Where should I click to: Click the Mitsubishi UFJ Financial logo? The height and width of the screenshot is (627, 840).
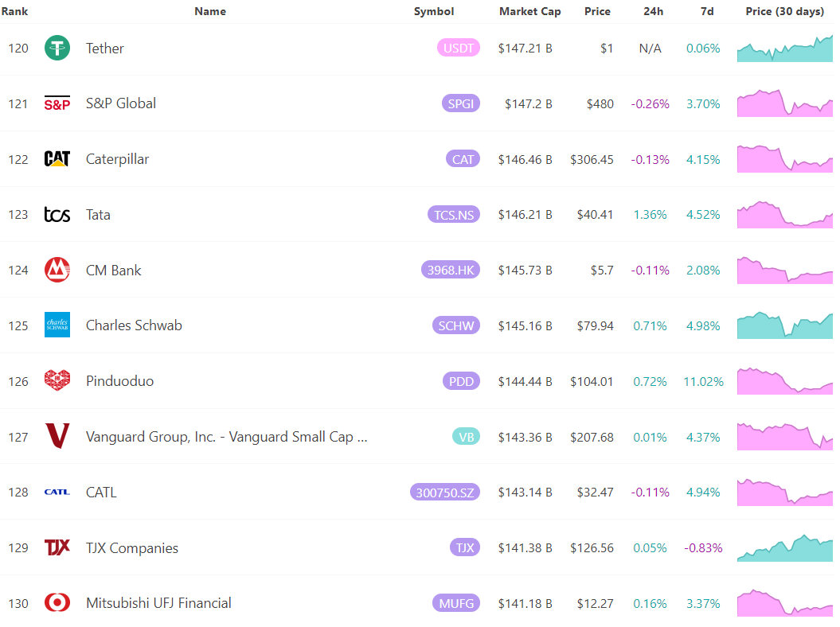[57, 603]
